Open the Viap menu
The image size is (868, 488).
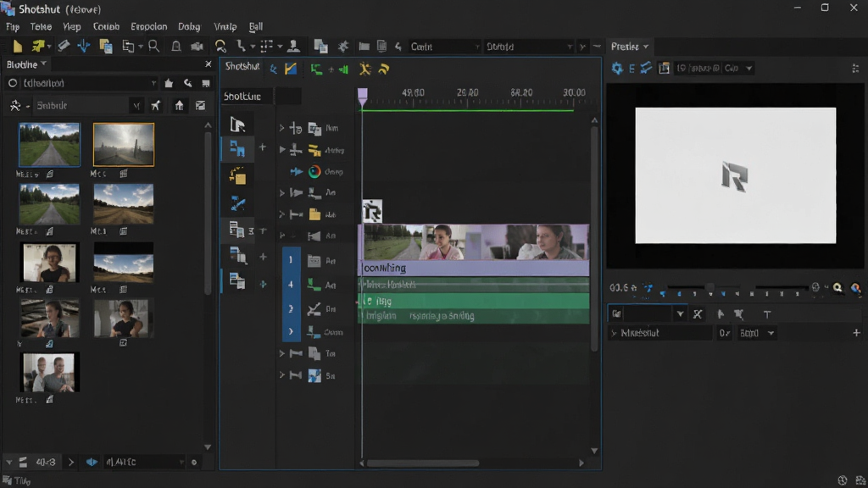71,26
